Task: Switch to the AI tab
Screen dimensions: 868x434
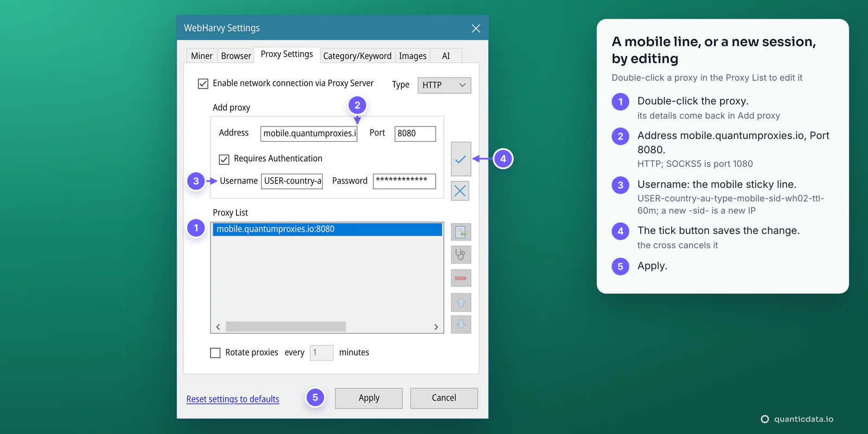Action: tap(446, 56)
